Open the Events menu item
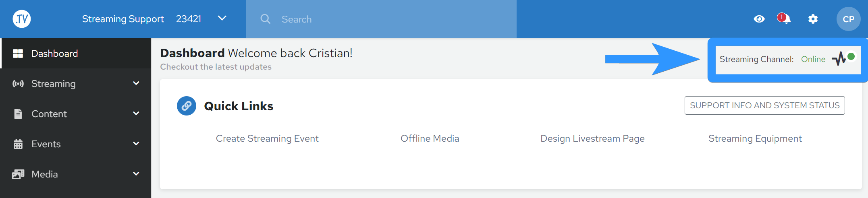 (x=46, y=144)
